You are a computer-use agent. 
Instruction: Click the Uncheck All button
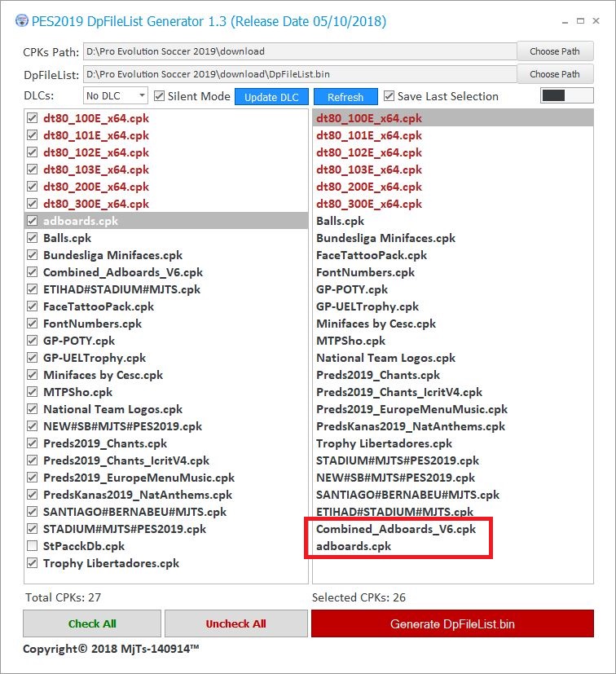pyautogui.click(x=236, y=623)
